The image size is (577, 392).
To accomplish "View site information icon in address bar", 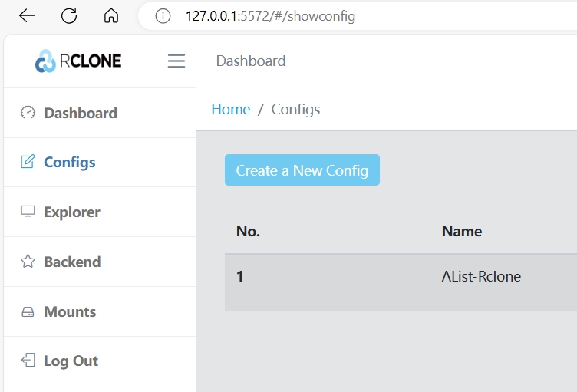I will point(163,16).
